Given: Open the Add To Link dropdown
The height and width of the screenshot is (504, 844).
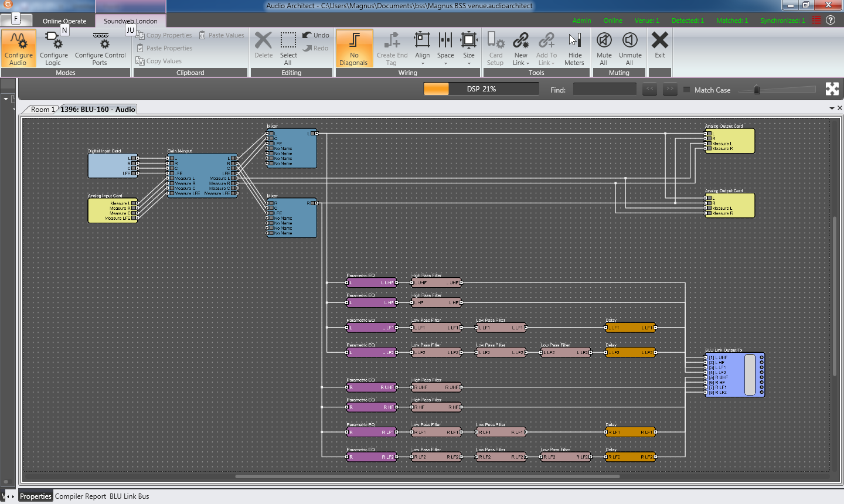Looking at the screenshot, I should pos(546,49).
